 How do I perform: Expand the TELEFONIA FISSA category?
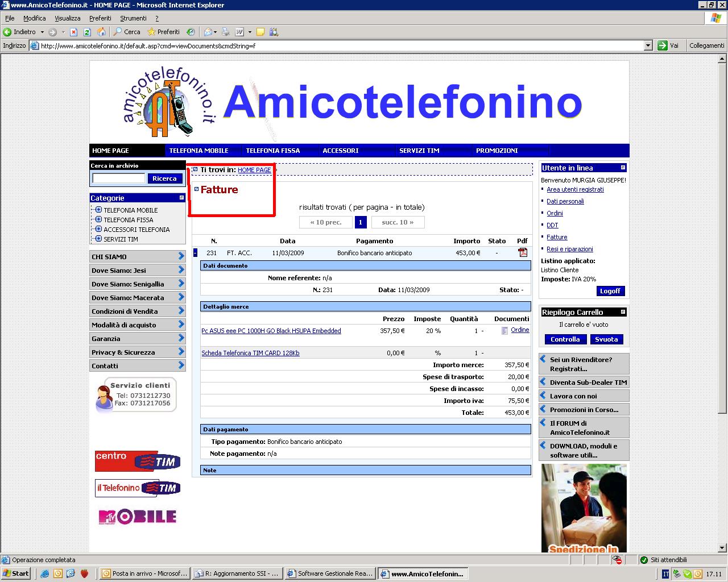[x=98, y=219]
